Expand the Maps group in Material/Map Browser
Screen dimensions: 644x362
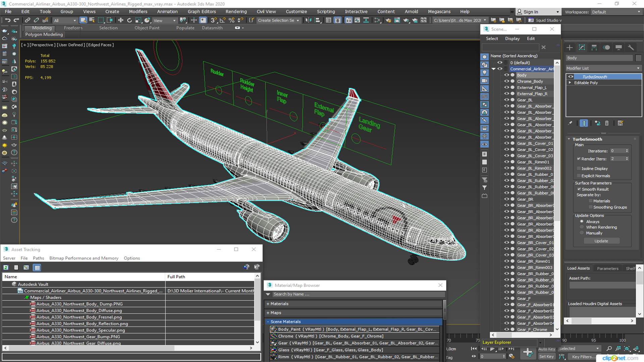268,313
